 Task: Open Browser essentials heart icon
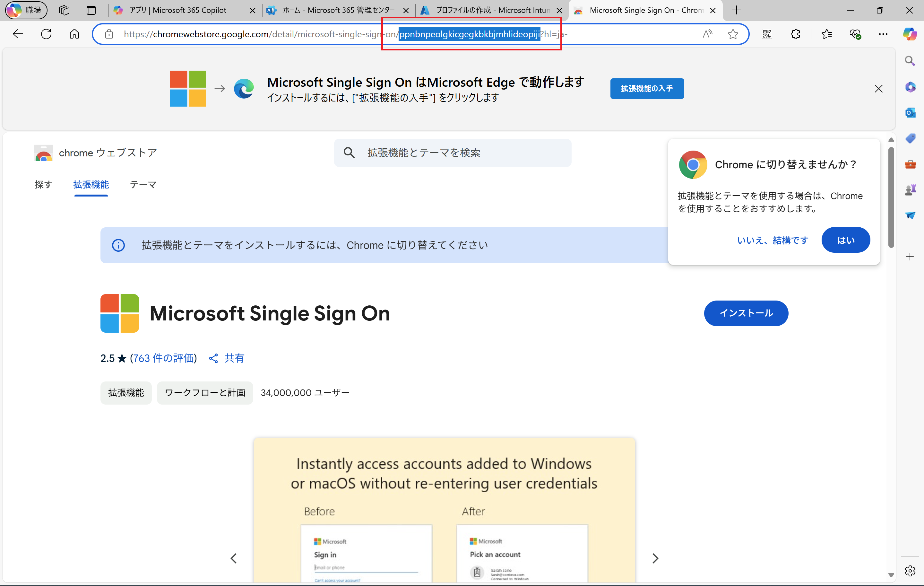point(855,34)
